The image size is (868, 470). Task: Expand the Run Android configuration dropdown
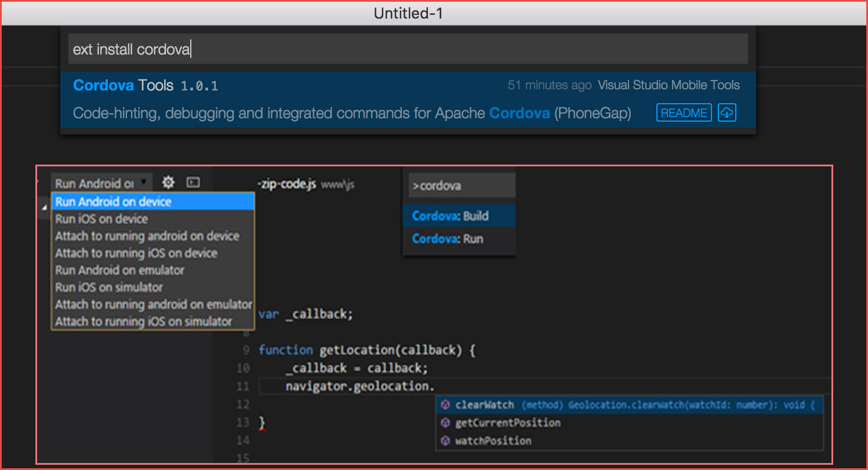[x=101, y=183]
